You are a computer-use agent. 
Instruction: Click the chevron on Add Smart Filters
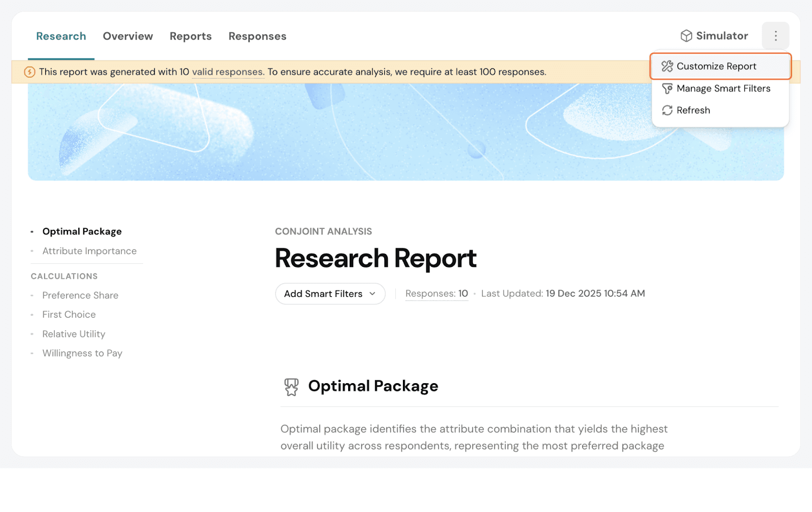[373, 294]
